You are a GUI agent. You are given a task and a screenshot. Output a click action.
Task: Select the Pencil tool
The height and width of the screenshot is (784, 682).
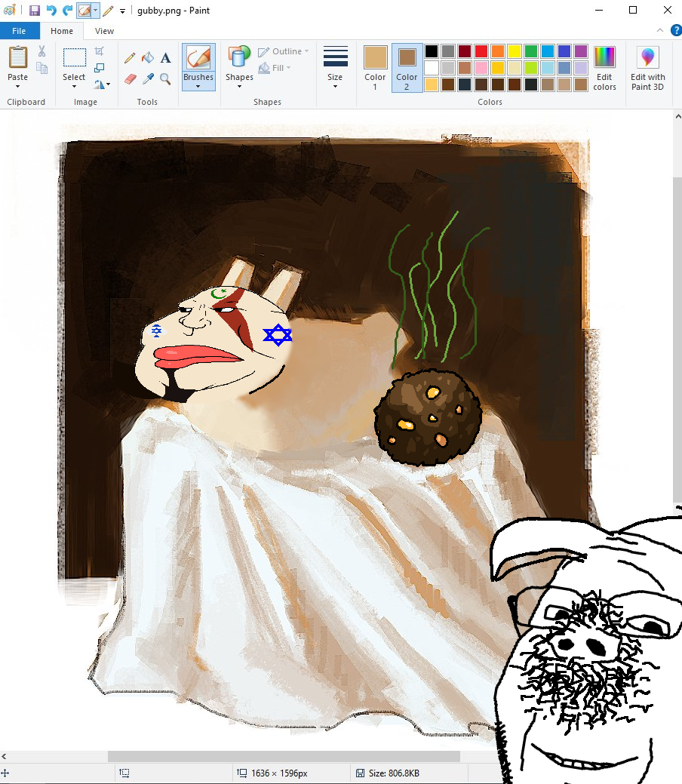point(130,58)
